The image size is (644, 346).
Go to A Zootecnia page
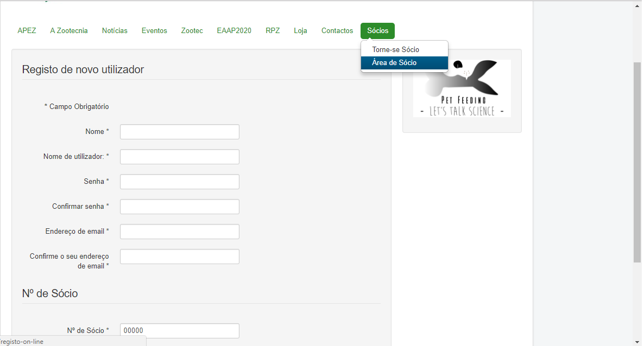(69, 31)
